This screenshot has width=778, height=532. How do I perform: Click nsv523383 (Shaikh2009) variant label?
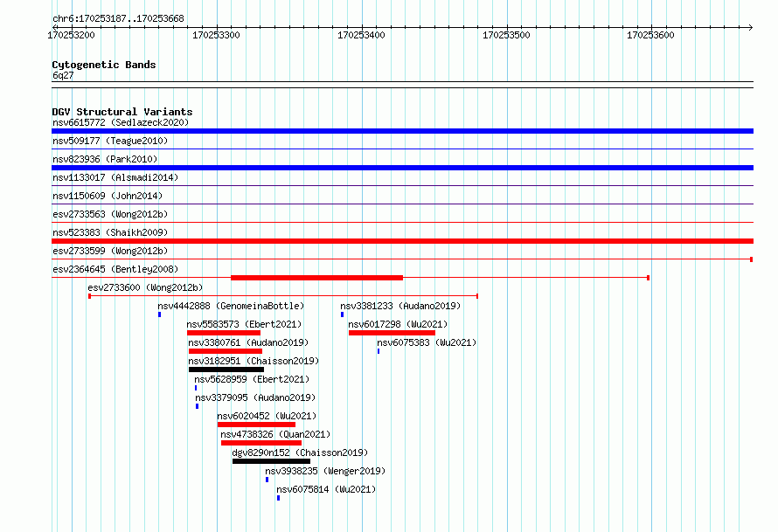coord(110,232)
